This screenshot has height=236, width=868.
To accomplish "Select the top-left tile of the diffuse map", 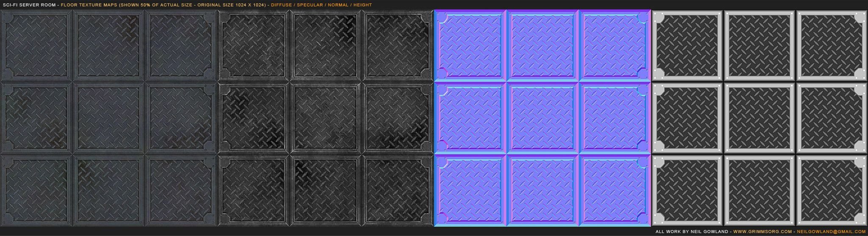I will point(36,45).
